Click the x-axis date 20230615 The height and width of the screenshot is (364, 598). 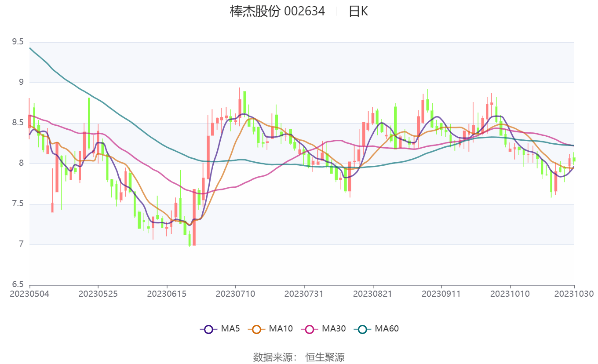tap(167, 294)
